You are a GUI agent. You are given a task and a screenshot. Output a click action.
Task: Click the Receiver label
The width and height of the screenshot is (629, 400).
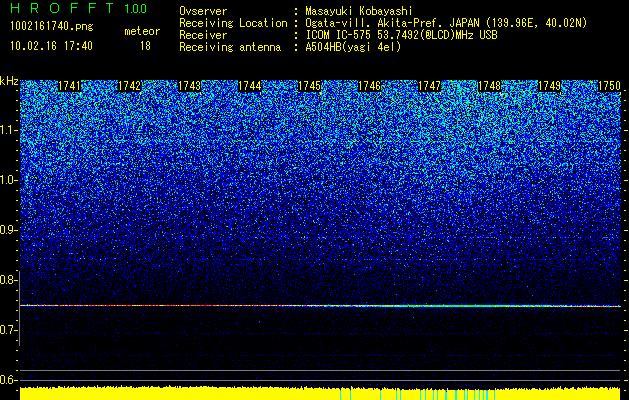tap(203, 35)
